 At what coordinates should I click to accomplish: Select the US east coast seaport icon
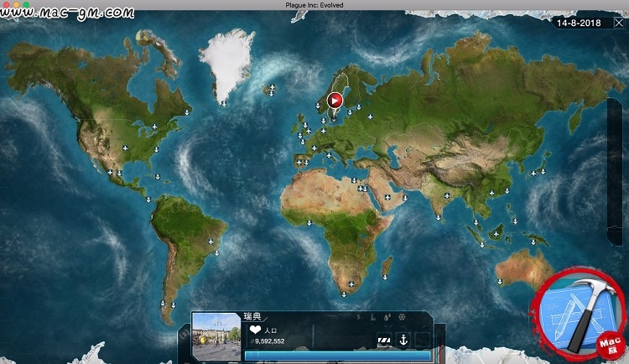tap(156, 149)
